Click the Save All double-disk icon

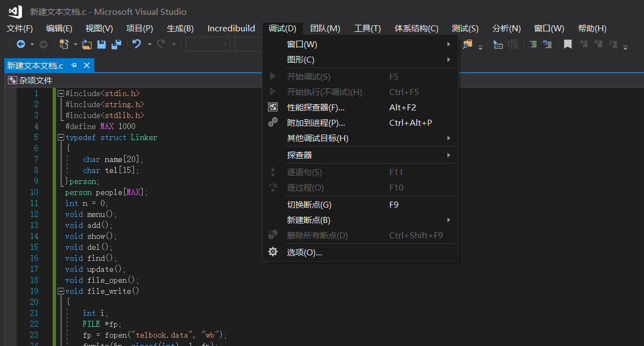(116, 44)
